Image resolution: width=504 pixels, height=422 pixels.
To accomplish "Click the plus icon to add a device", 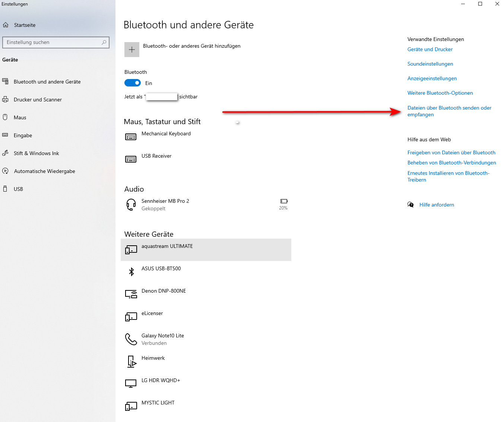I will (x=132, y=50).
